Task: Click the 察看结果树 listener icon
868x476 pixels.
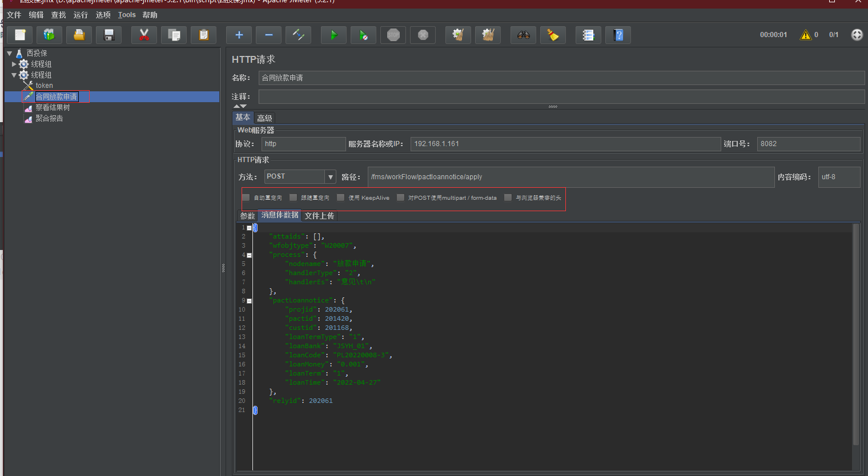Action: coord(28,108)
